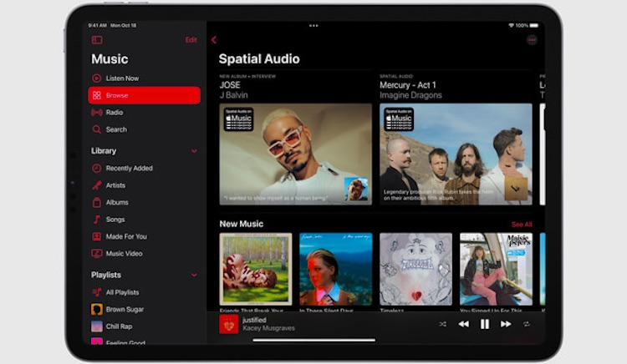Open the JOSE J Balvin album artwork
627x364 pixels.
coord(295,154)
